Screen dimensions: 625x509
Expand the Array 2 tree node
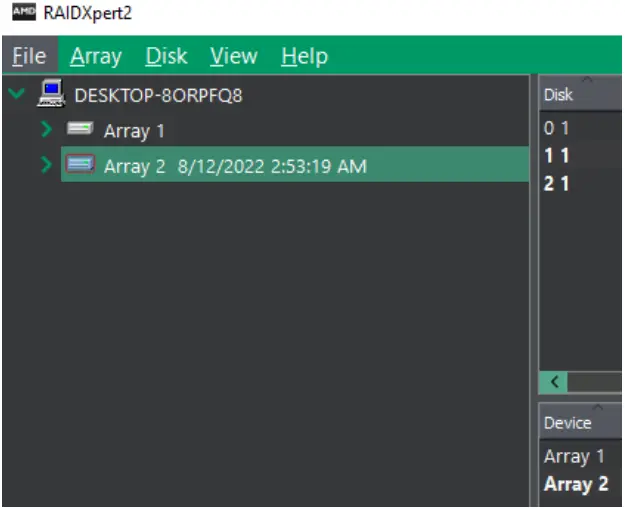47,164
